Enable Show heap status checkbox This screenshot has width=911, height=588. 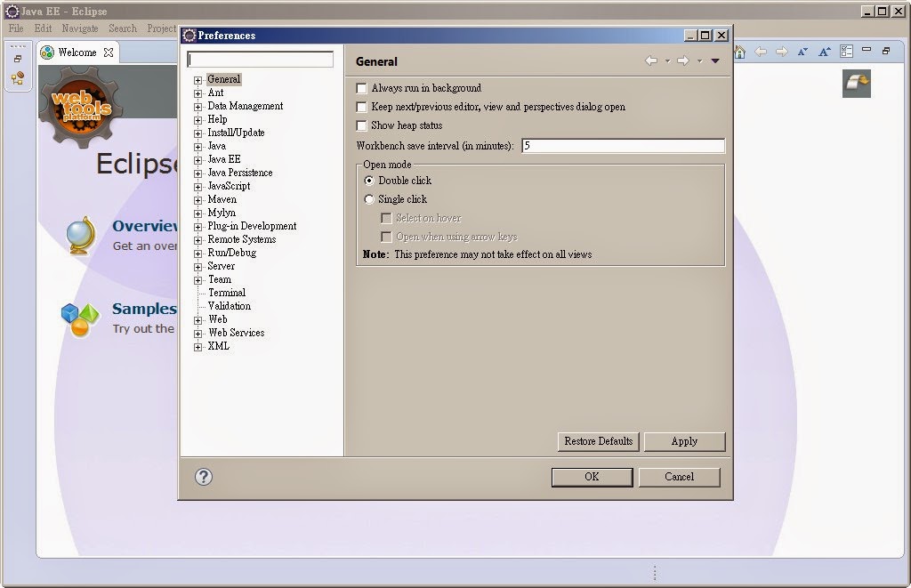[361, 125]
